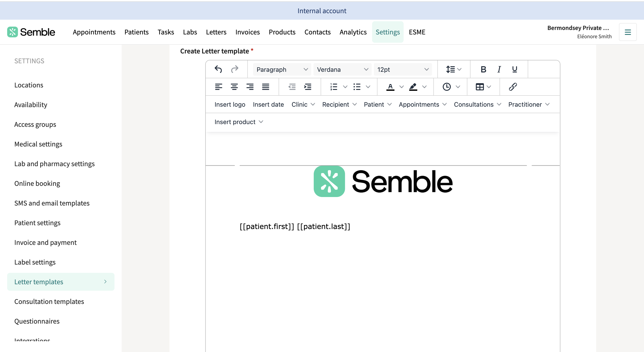Click the Semble logo image in letter
Screen dimensions: 644x352
[x=383, y=182]
